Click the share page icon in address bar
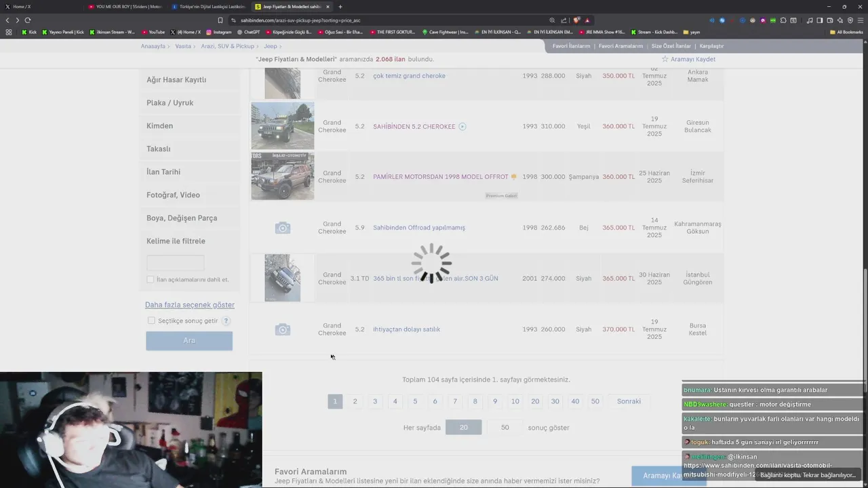The height and width of the screenshot is (488, 868). click(564, 20)
